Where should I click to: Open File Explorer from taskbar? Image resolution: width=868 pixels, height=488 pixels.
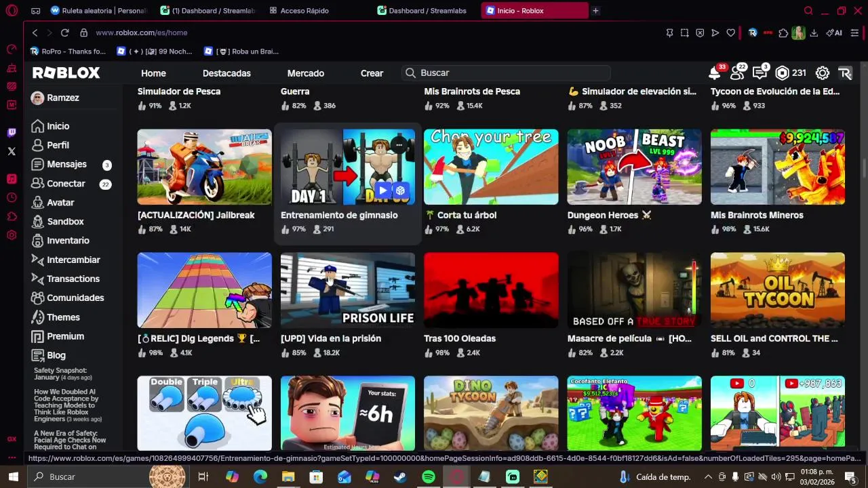[288, 477]
